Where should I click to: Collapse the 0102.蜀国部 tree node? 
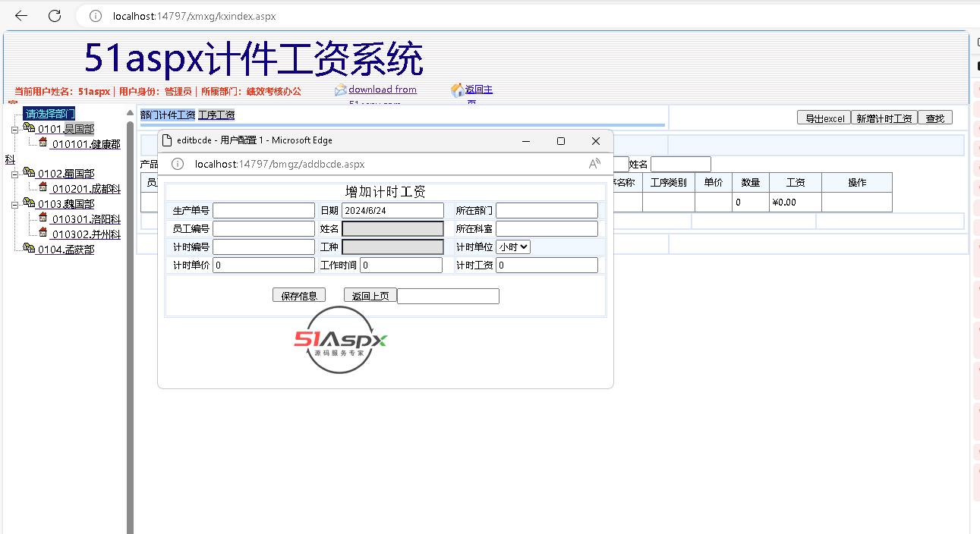[x=14, y=174]
